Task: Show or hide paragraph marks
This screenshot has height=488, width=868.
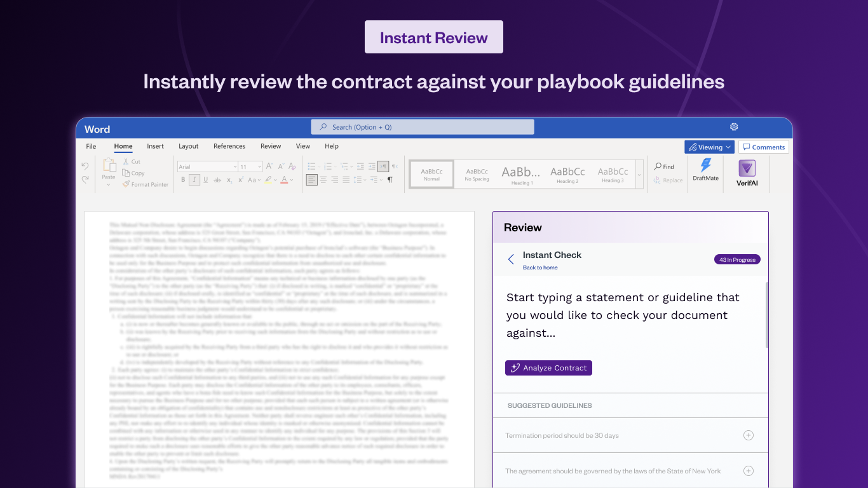Action: pos(390,180)
